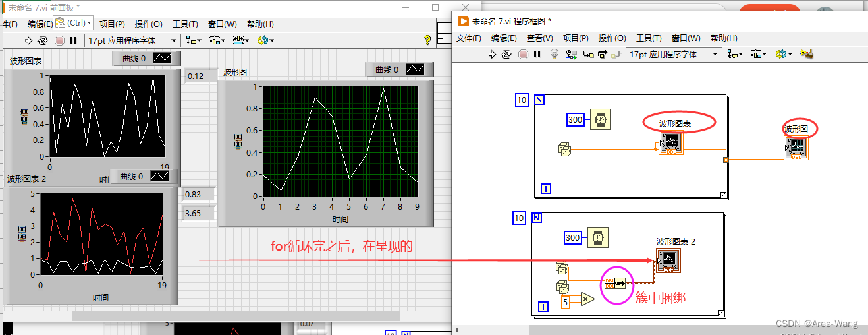Open Reorder menu in block diagram toolbar
868x335 pixels.
tap(783, 55)
